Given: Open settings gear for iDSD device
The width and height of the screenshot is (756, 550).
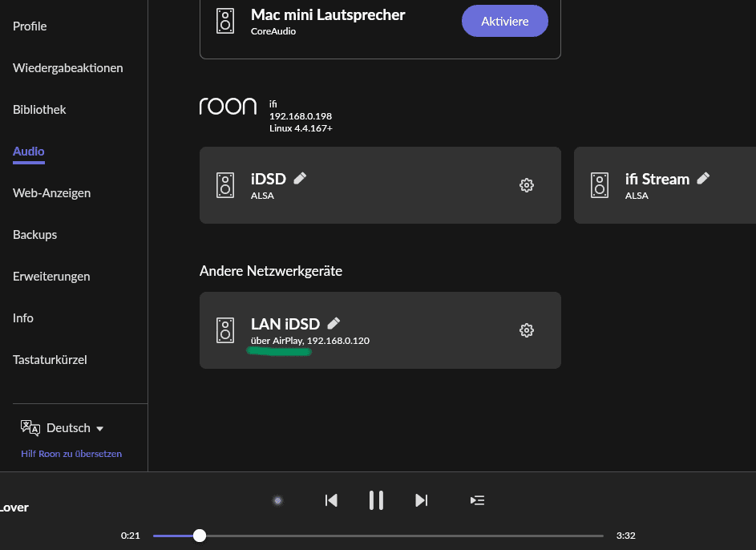Looking at the screenshot, I should pyautogui.click(x=527, y=185).
